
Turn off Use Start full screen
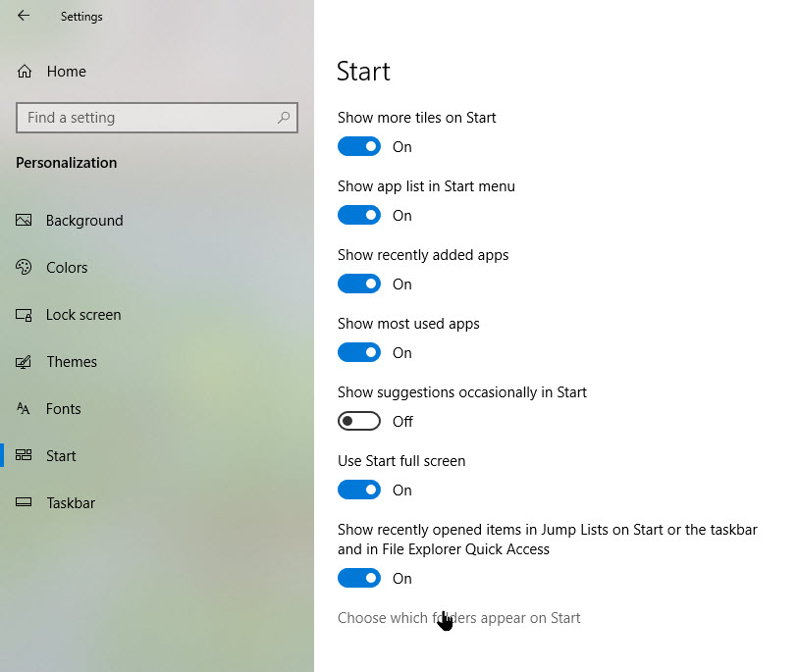tap(358, 490)
